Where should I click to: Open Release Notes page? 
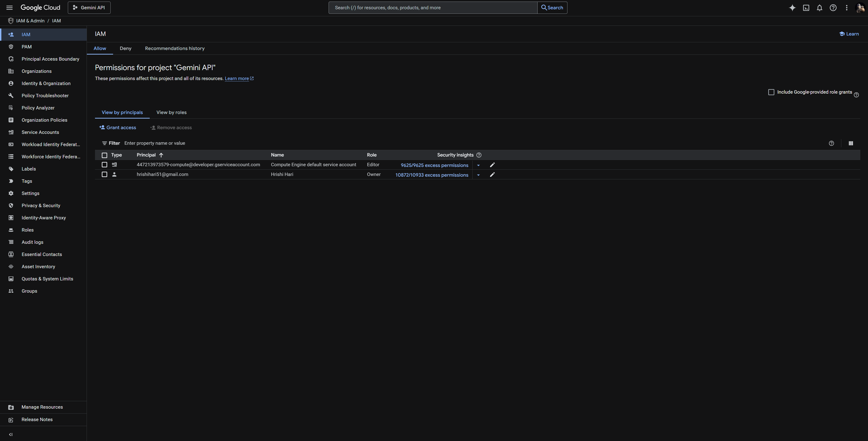(43, 420)
